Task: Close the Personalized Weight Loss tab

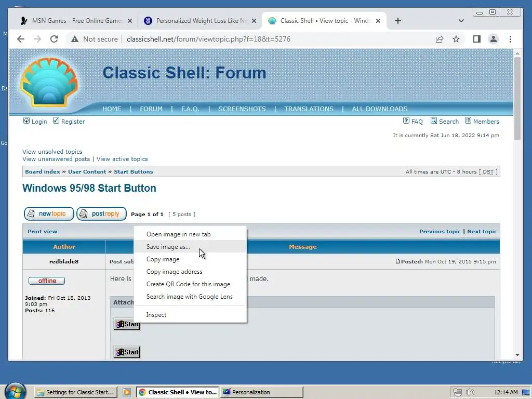Action: tap(254, 21)
